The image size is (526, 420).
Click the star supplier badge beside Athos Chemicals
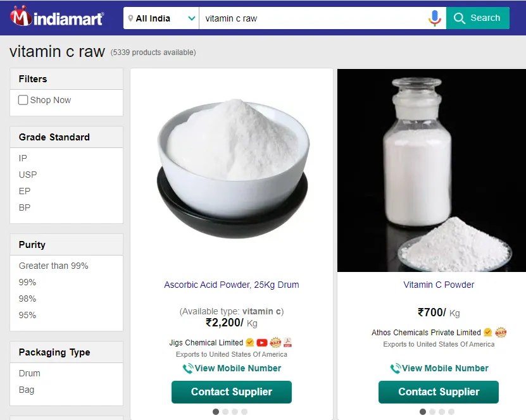[x=501, y=333]
